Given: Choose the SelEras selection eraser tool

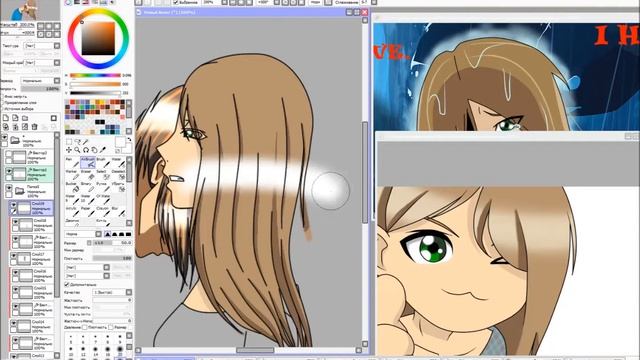Looking at the screenshot, I should point(118,175).
